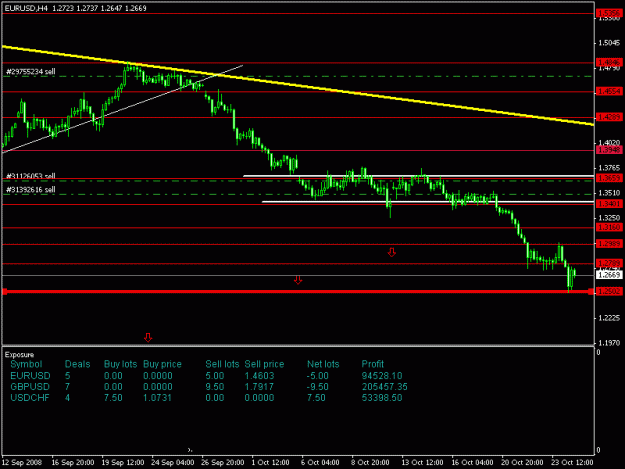Image resolution: width=625 pixels, height=469 pixels.
Task: Click GBPUSD sell price 1.7917
Action: tap(259, 387)
